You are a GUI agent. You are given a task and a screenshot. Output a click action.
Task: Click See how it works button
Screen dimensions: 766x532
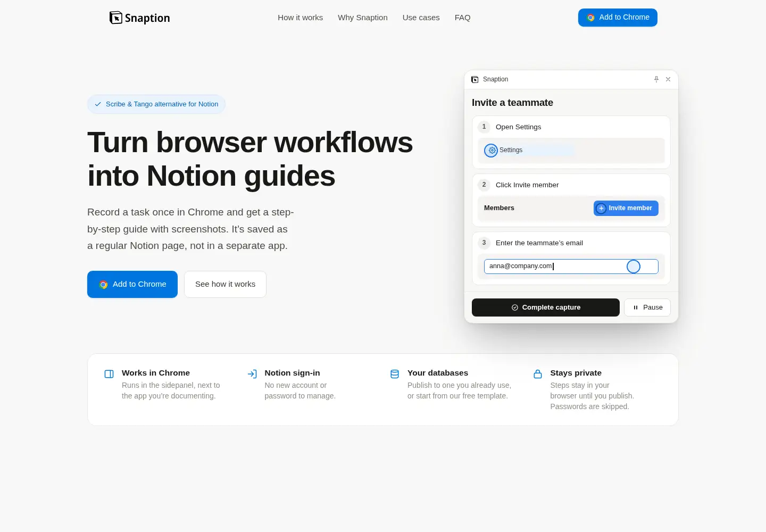[225, 284]
